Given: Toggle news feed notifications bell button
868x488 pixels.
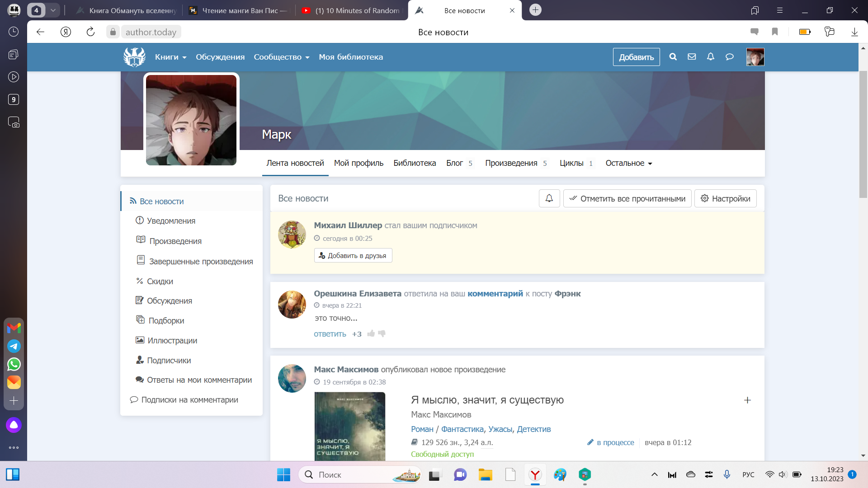Looking at the screenshot, I should click(x=549, y=198).
